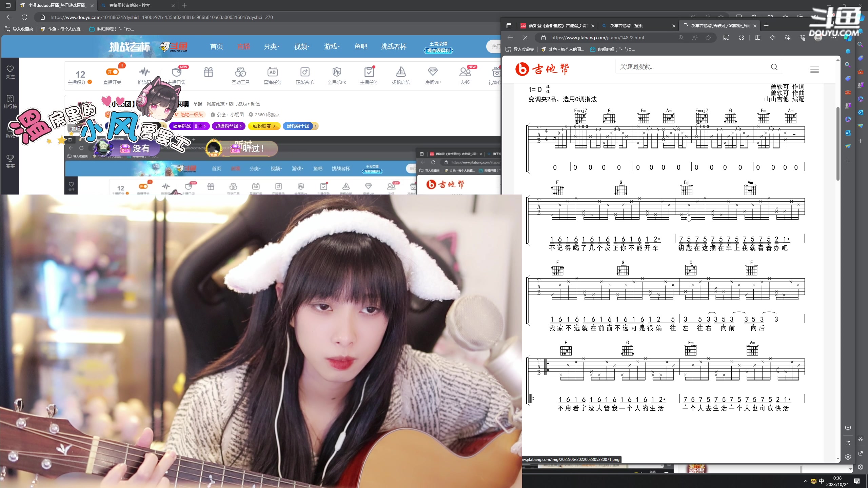Close the 夜车吉他谱_曾轶可 tab
This screenshot has width=868, height=488.
click(755, 26)
